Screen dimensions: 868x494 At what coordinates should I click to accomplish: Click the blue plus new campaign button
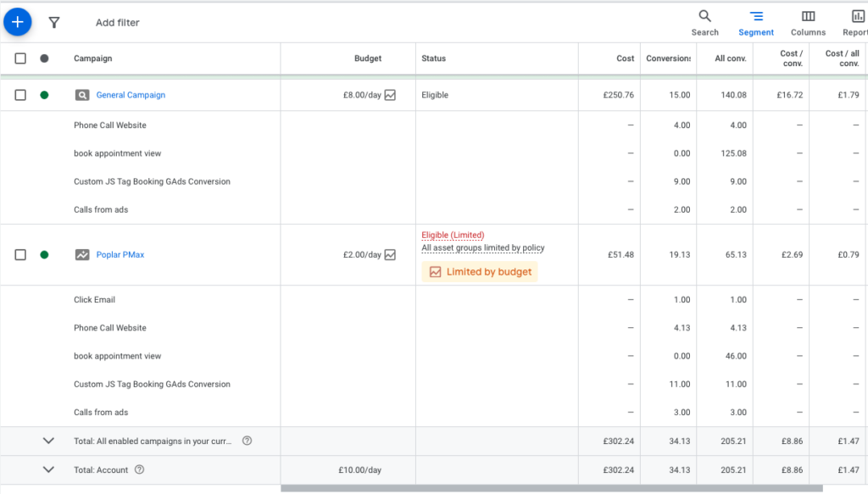pos(18,22)
